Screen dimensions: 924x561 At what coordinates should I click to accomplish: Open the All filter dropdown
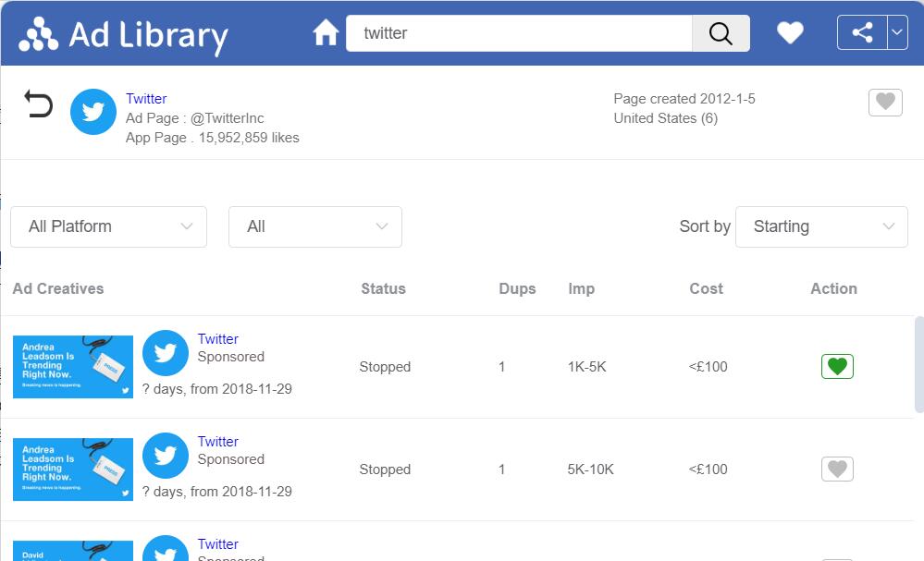click(x=315, y=226)
